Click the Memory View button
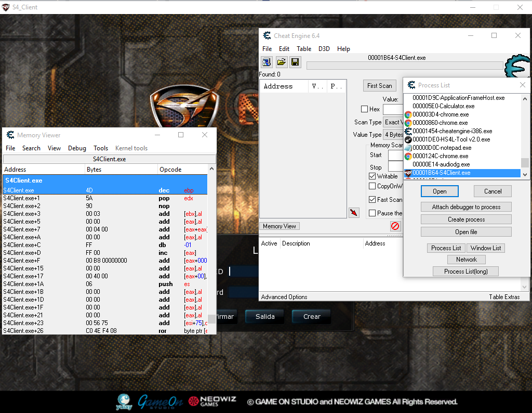 click(280, 226)
